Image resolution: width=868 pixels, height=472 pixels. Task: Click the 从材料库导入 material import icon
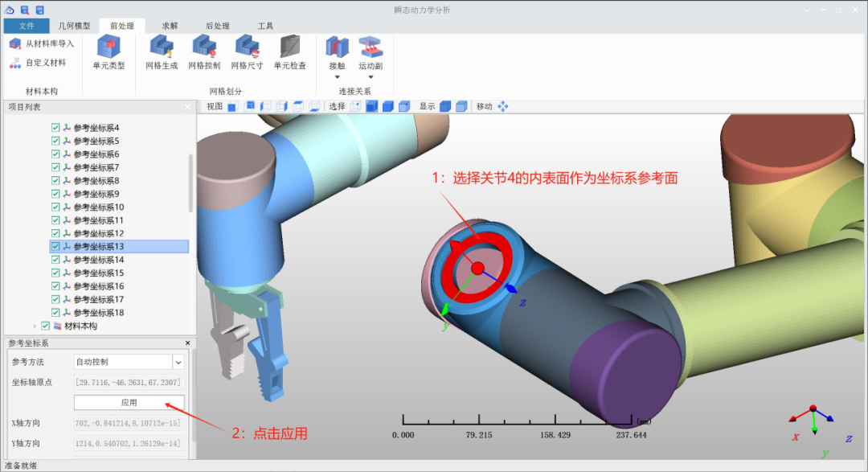pyautogui.click(x=15, y=43)
